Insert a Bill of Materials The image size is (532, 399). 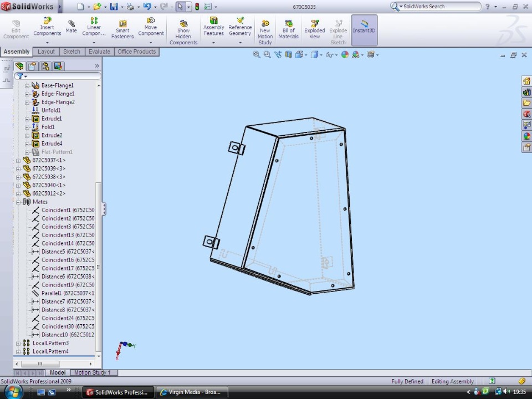288,29
